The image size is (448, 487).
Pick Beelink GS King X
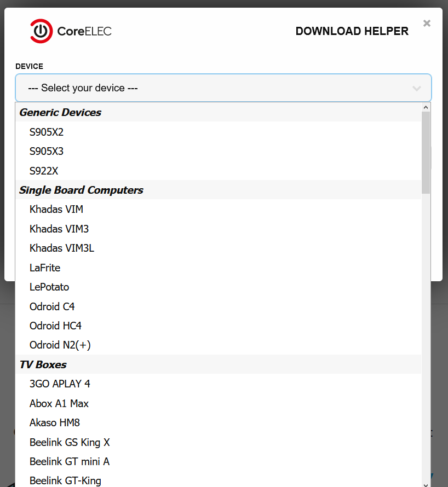[x=218, y=442]
